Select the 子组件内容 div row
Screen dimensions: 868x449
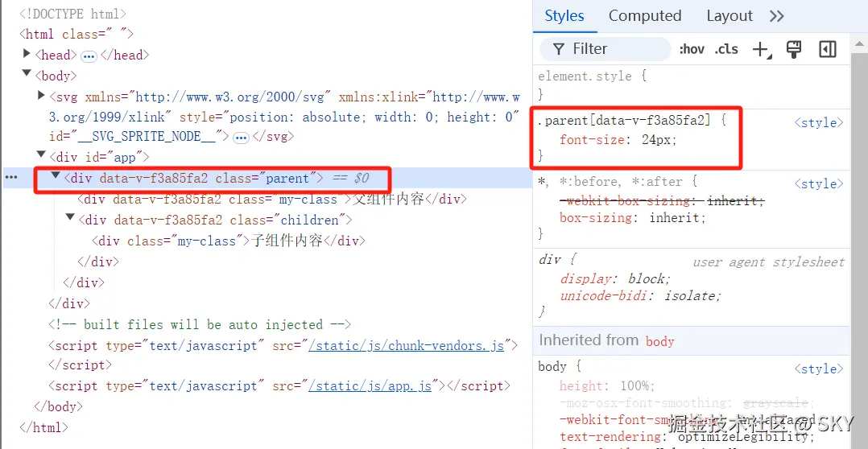coord(229,241)
